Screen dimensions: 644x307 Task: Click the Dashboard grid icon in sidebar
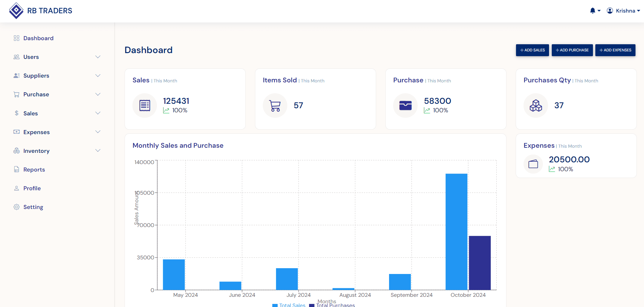(x=16, y=38)
